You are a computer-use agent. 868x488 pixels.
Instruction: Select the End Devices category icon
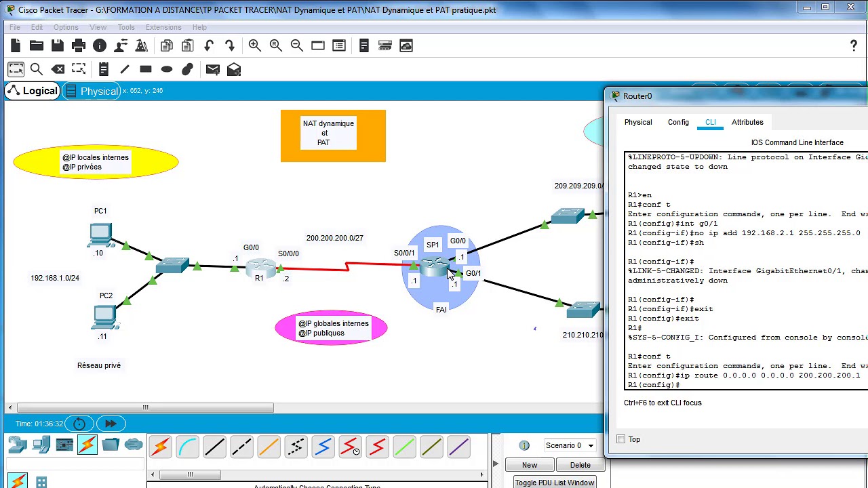41,445
